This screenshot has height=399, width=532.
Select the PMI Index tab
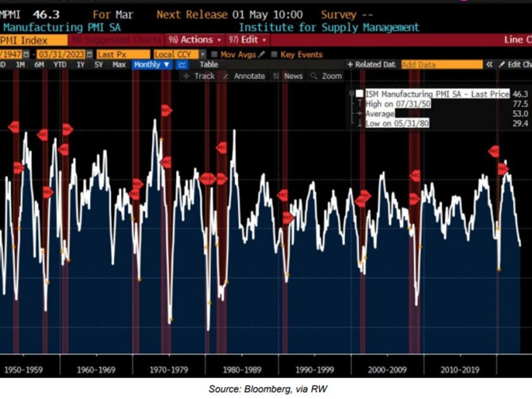pyautogui.click(x=34, y=40)
